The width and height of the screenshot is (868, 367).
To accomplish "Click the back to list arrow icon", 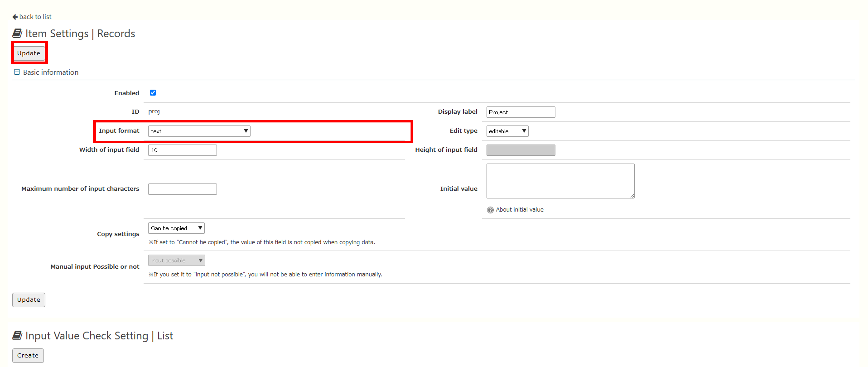I will pos(15,17).
